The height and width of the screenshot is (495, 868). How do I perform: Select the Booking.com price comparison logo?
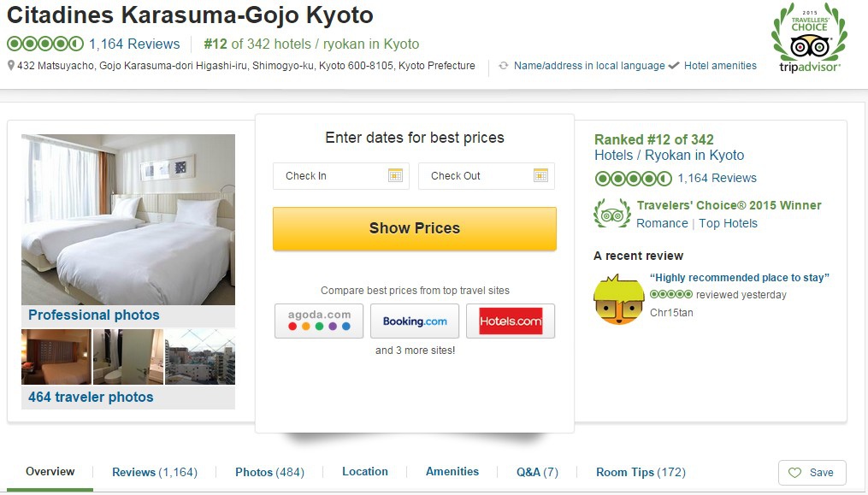(x=415, y=321)
